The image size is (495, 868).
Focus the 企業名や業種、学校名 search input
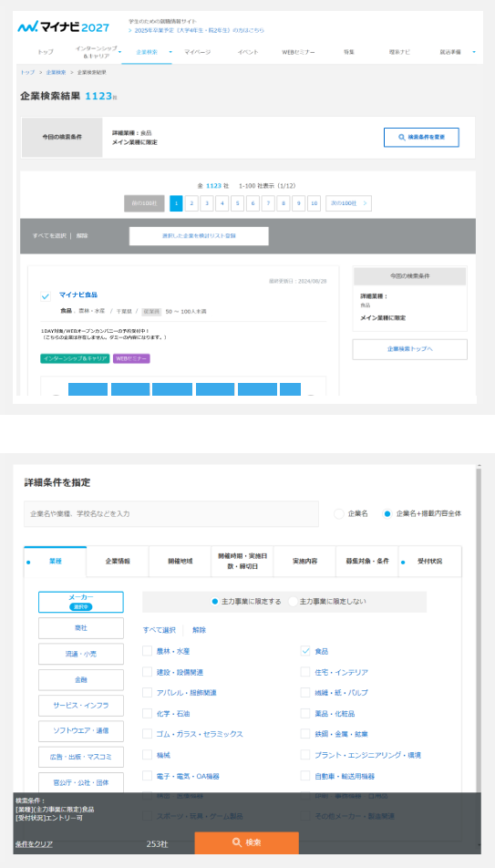[171, 513]
